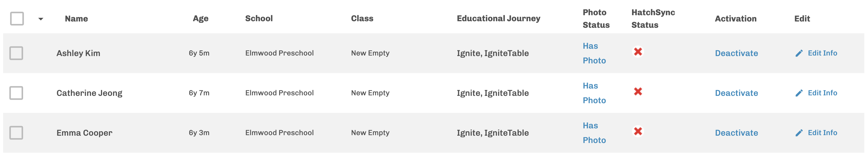868x154 pixels.
Task: Click the pencil edit icon in Ashley Kim's row
Action: click(799, 53)
